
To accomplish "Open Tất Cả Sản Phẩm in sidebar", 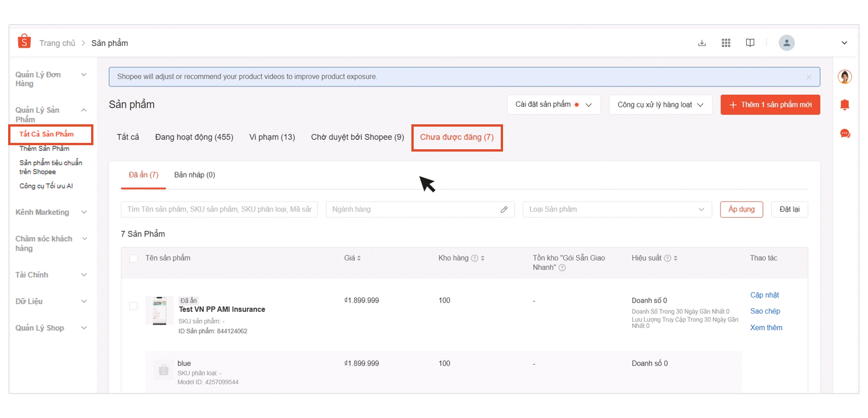I will click(x=46, y=134).
